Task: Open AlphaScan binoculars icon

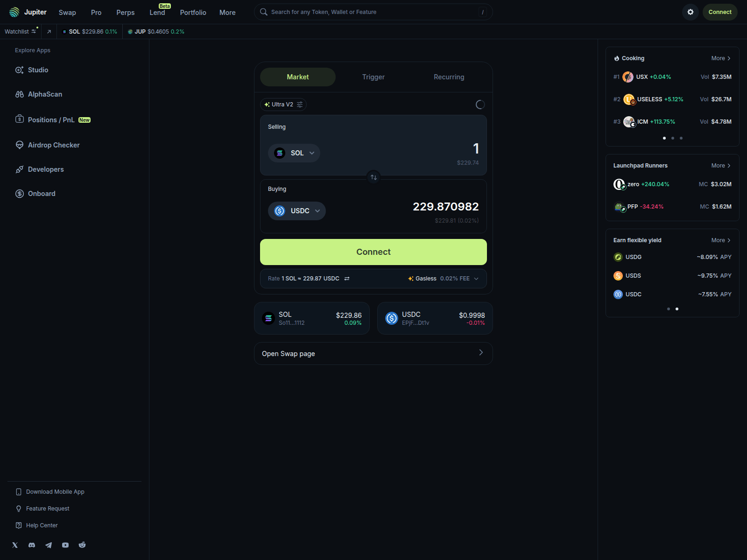Action: click(x=20, y=94)
